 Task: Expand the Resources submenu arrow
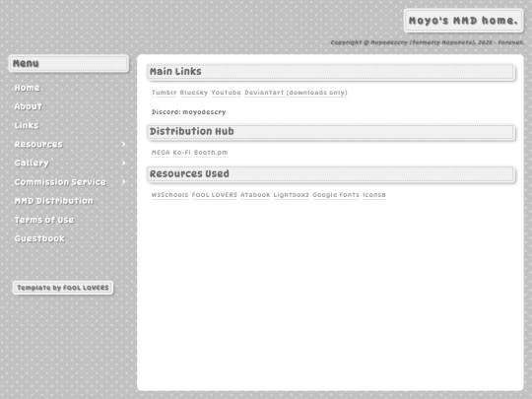123,144
